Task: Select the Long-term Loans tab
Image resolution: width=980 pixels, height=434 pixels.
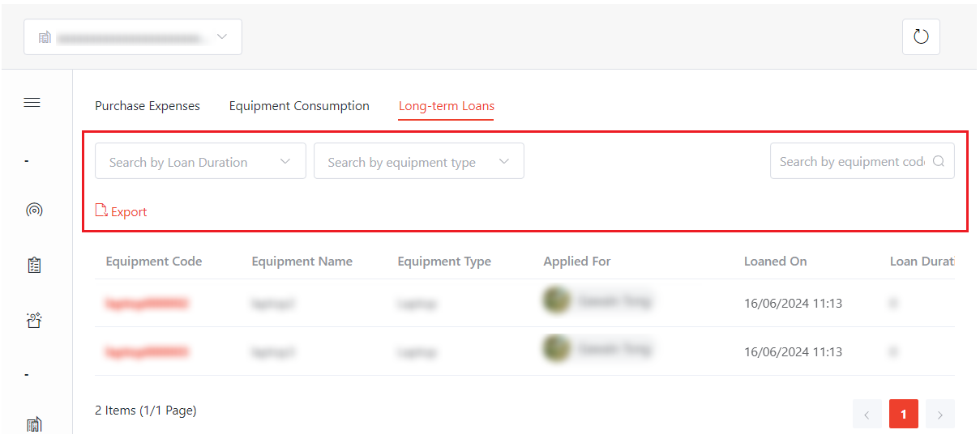Action: pyautogui.click(x=447, y=106)
